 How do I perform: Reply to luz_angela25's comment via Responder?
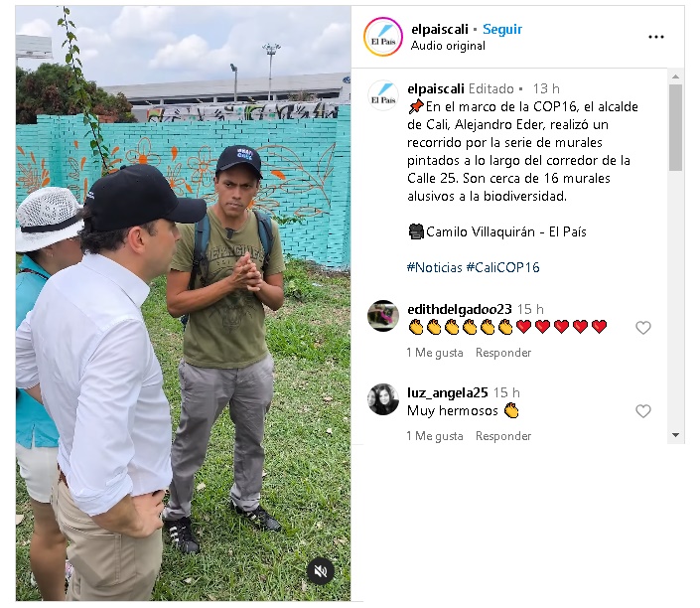(x=503, y=435)
